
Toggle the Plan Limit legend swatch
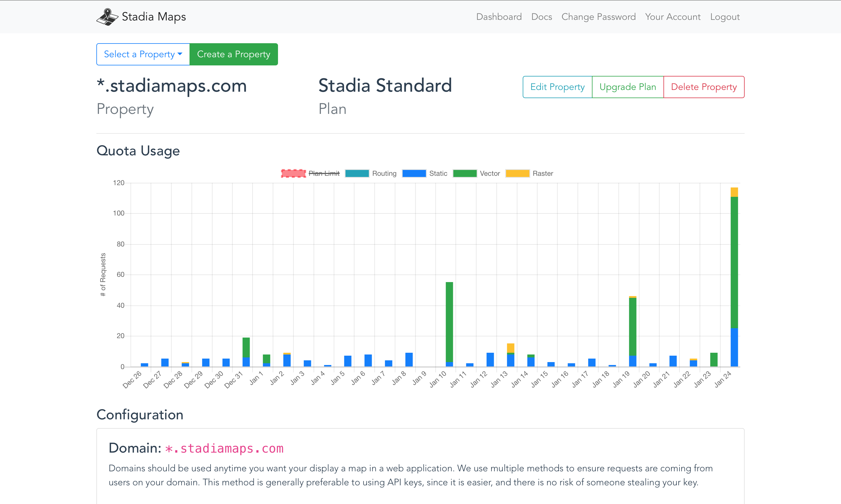coord(293,173)
